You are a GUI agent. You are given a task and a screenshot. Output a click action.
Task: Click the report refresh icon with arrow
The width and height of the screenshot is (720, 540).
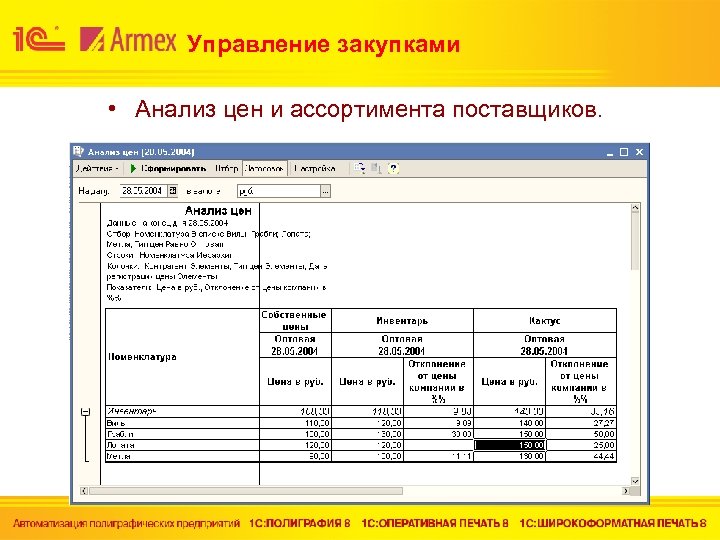pos(360,169)
